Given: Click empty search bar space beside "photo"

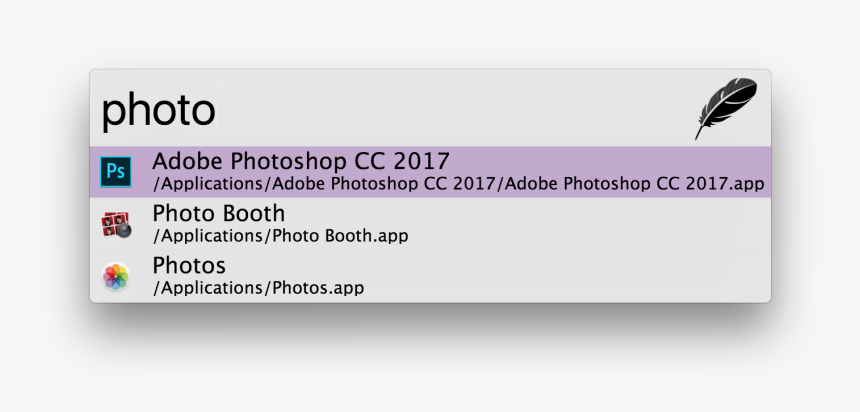Looking at the screenshot, I should pos(450,108).
